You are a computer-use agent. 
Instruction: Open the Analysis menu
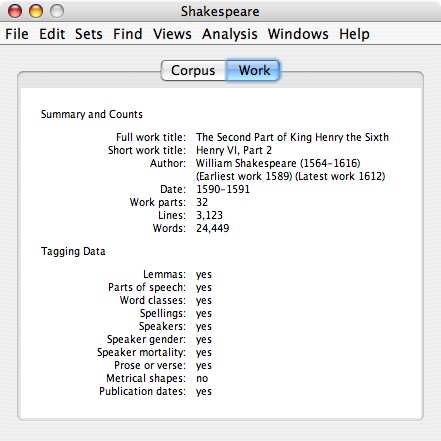click(x=230, y=34)
